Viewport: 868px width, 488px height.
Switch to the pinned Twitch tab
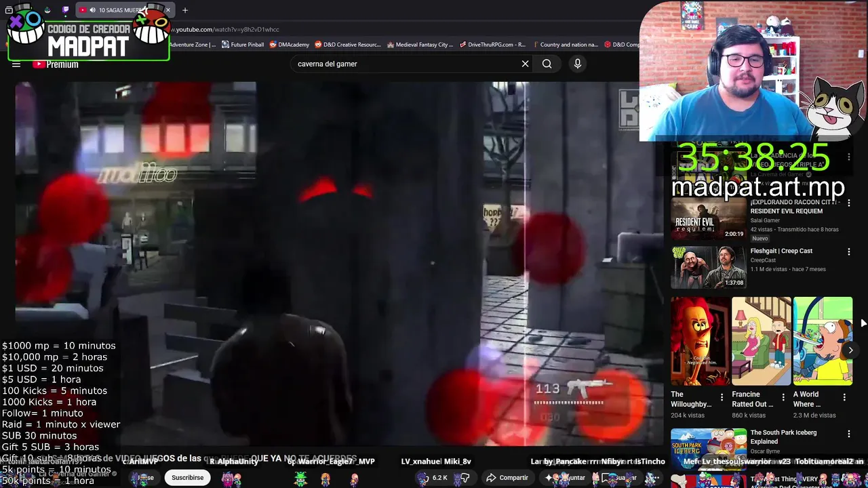click(x=65, y=10)
